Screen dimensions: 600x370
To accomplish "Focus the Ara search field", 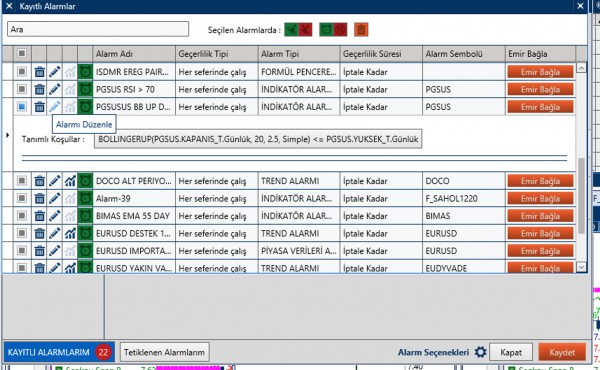I will tap(98, 29).
